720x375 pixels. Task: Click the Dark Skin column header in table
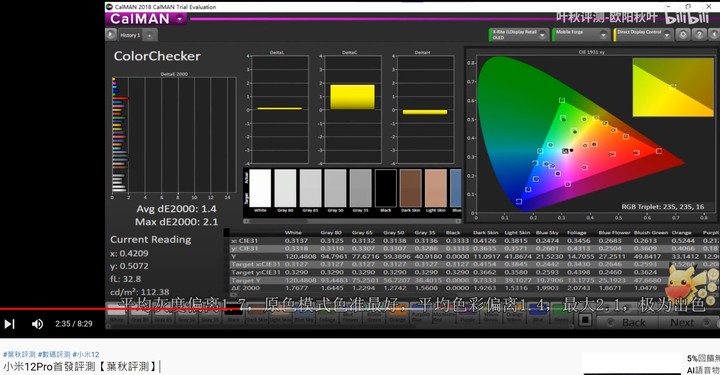(x=485, y=232)
